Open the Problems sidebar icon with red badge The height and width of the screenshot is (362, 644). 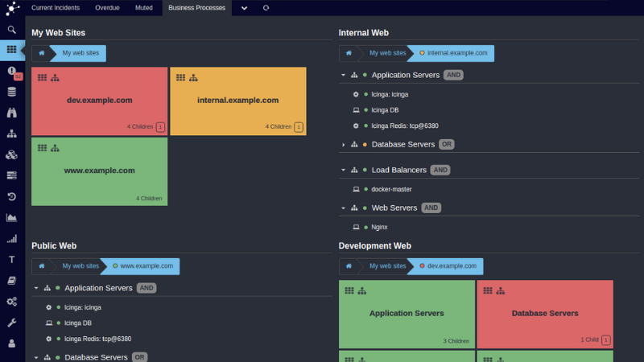tap(12, 72)
